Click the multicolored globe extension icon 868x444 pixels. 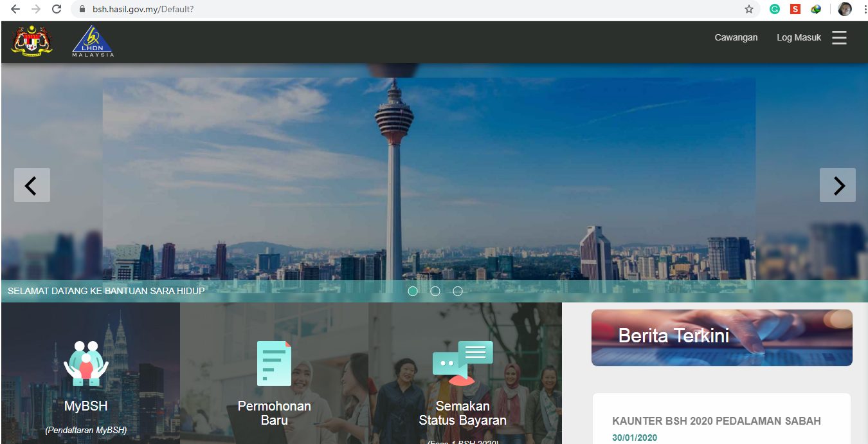(x=816, y=9)
